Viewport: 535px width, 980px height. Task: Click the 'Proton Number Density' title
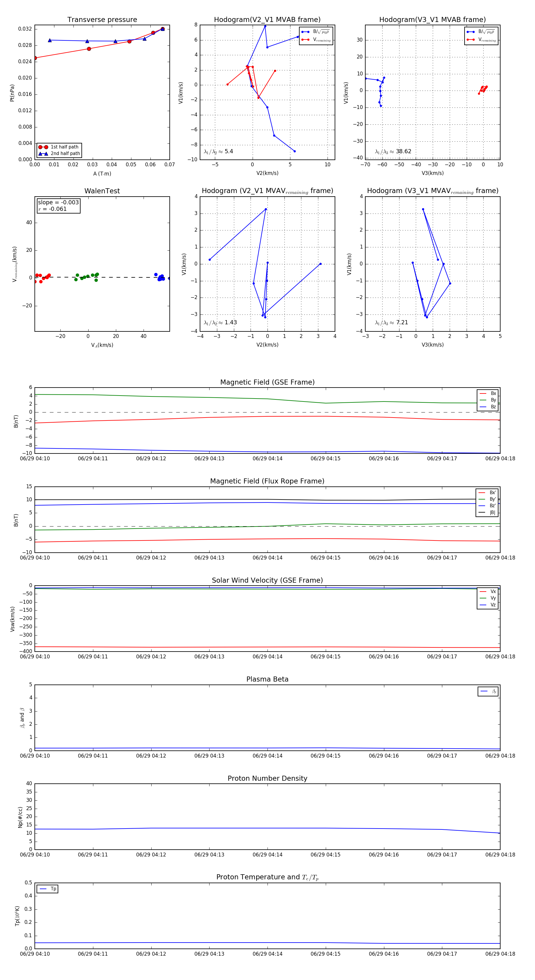pos(267,778)
